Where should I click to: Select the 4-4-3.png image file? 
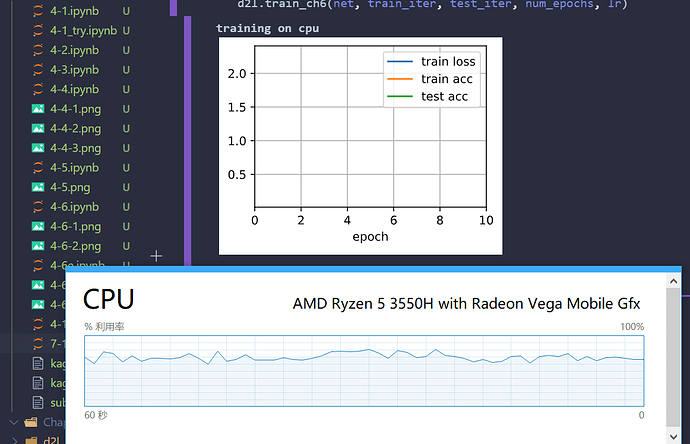click(x=75, y=148)
